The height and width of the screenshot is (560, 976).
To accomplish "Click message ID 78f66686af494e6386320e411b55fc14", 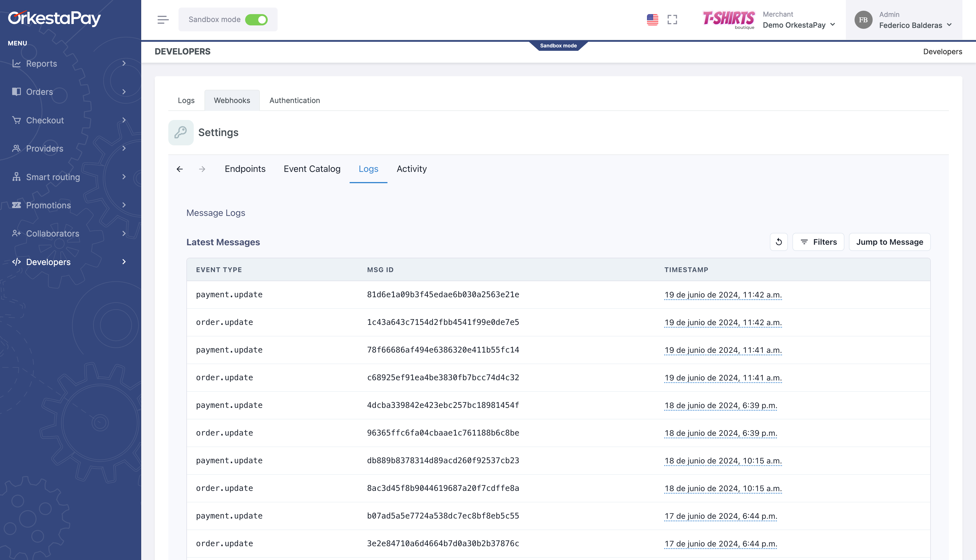I will pos(443,350).
